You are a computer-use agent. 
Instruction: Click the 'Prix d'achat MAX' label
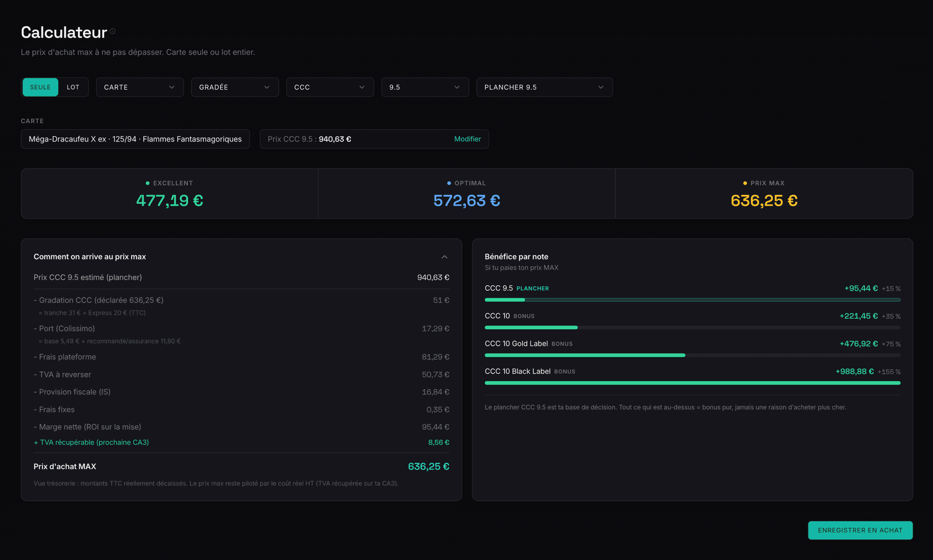tap(65, 466)
